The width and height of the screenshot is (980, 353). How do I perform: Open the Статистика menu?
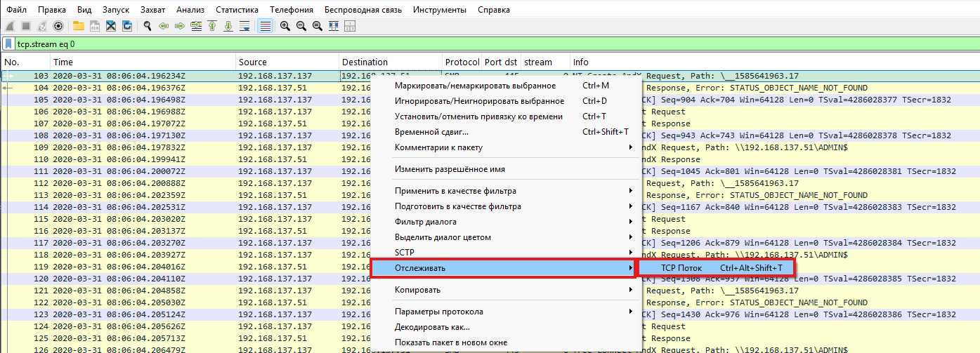click(237, 10)
